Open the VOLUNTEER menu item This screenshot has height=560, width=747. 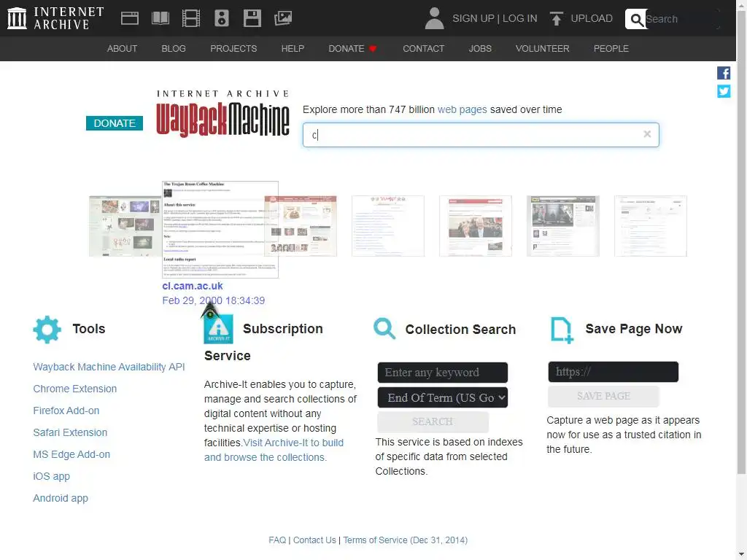pyautogui.click(x=542, y=49)
